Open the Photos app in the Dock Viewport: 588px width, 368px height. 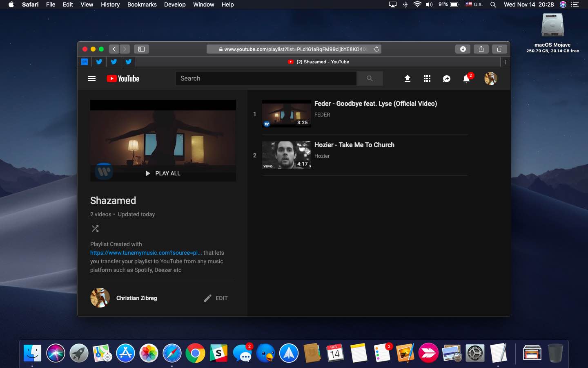(x=149, y=353)
